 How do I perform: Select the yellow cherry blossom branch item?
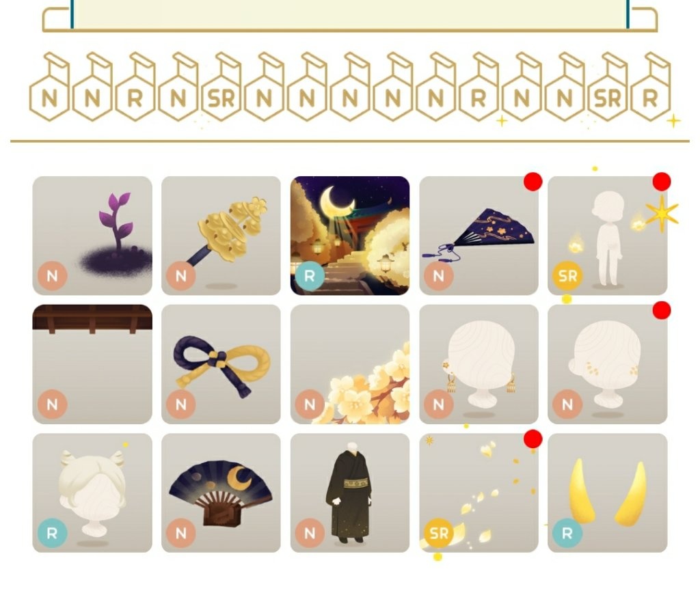coord(350,364)
